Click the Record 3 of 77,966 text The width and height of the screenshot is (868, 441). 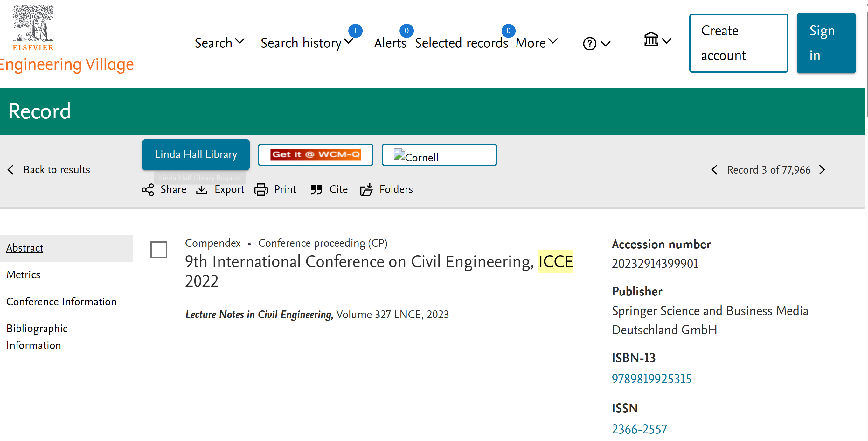coord(768,170)
